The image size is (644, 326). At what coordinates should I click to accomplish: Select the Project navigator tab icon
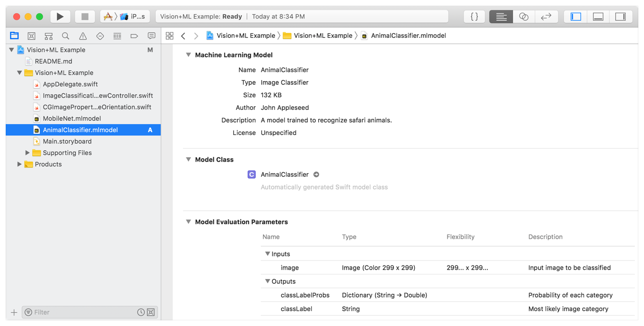tap(14, 36)
